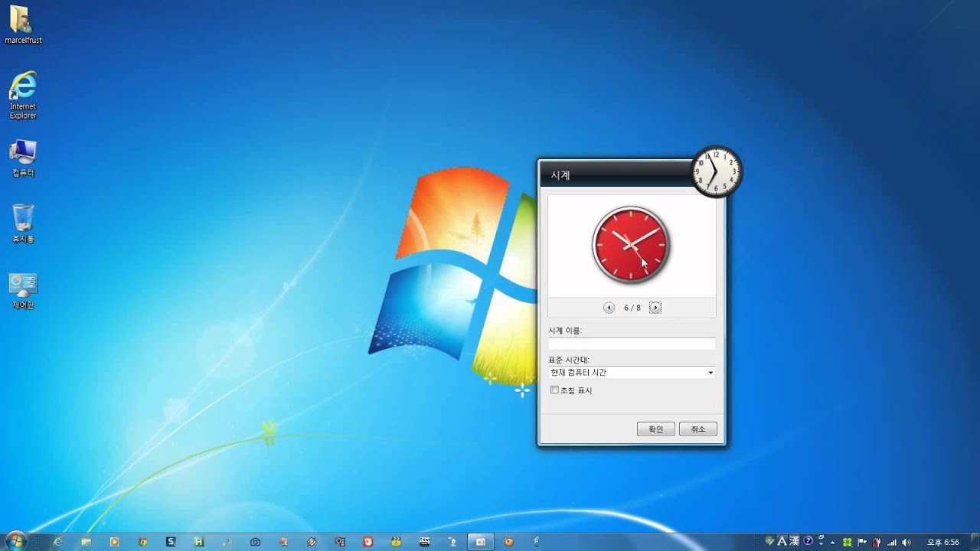Click the 시계 이름 text field

632,344
